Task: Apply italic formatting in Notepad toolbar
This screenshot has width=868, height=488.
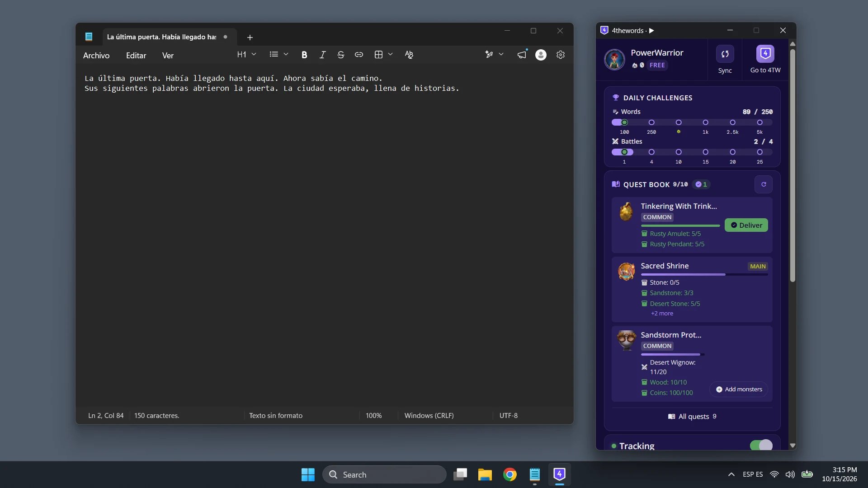Action: pos(322,55)
